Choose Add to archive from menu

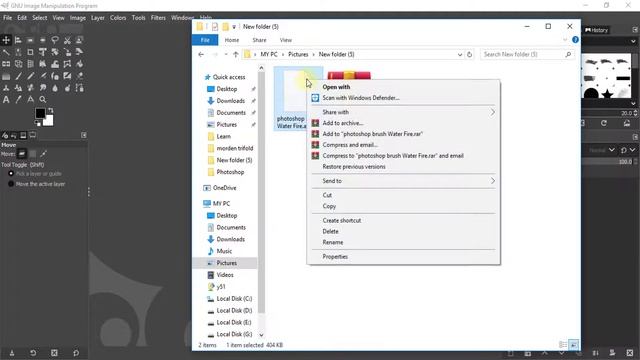(x=342, y=123)
